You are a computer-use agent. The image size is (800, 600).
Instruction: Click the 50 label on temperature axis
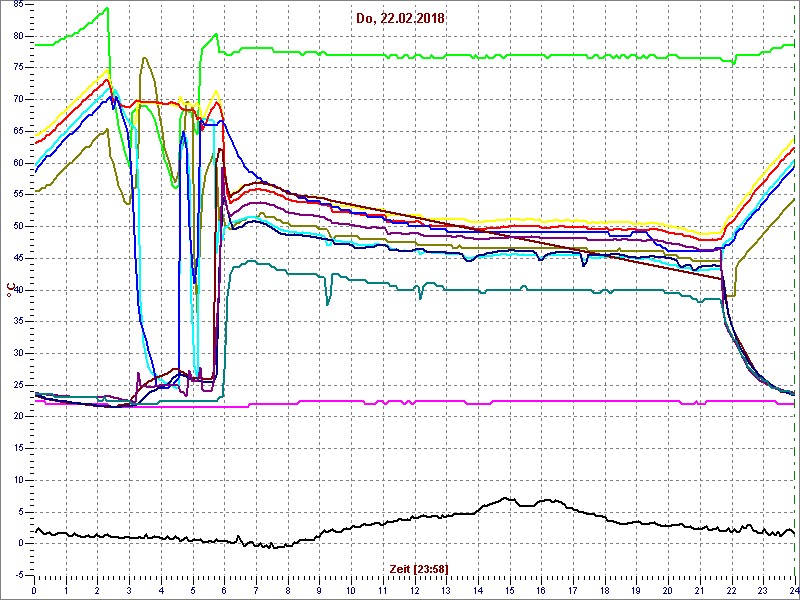click(18, 226)
